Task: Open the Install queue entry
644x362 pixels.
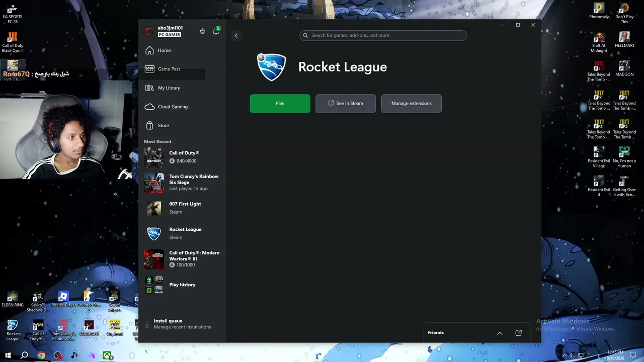Action: coord(182,324)
